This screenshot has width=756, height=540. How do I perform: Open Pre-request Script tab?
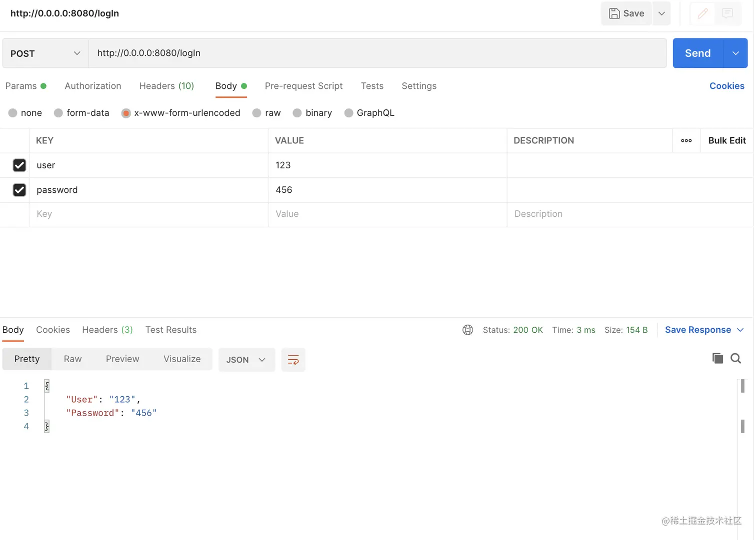[303, 86]
